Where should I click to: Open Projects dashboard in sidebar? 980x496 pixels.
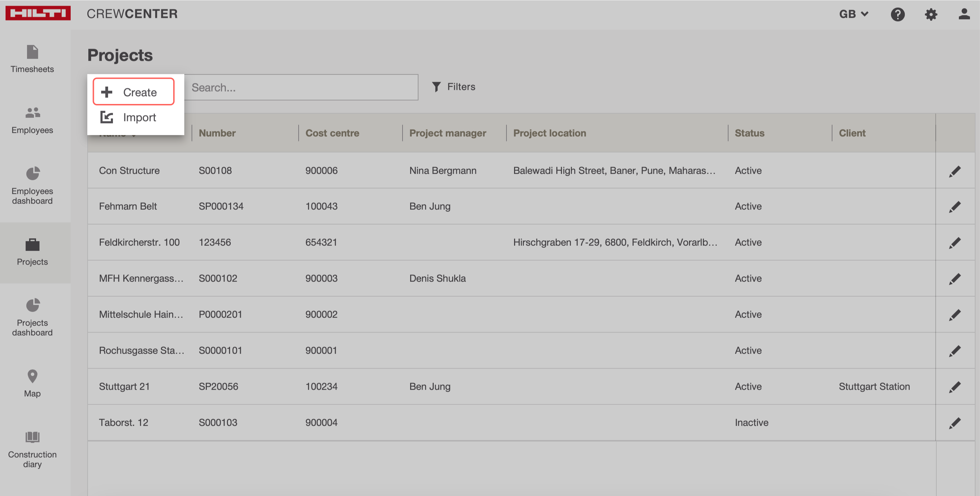coord(32,317)
